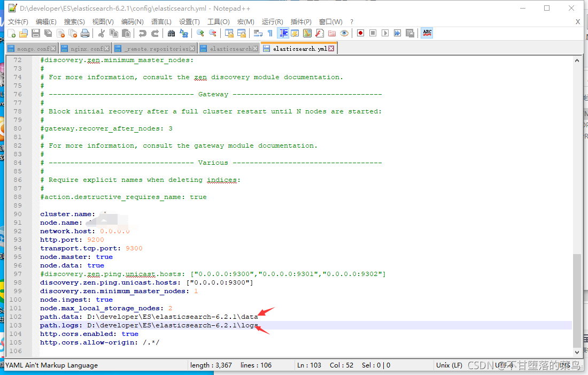Open the 搜索(S) menu
Screen dimensions: 588x375
click(74, 22)
